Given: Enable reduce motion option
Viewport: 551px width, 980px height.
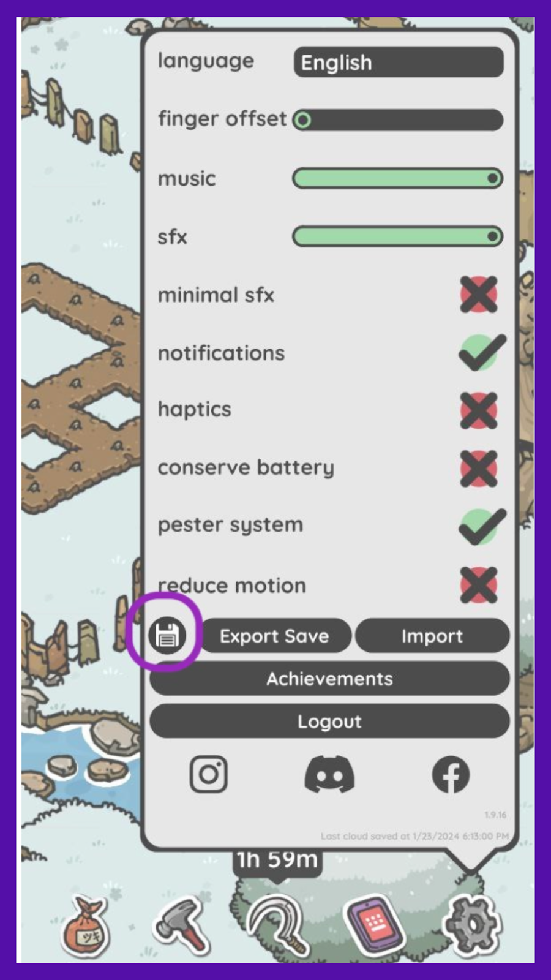Looking at the screenshot, I should (479, 584).
